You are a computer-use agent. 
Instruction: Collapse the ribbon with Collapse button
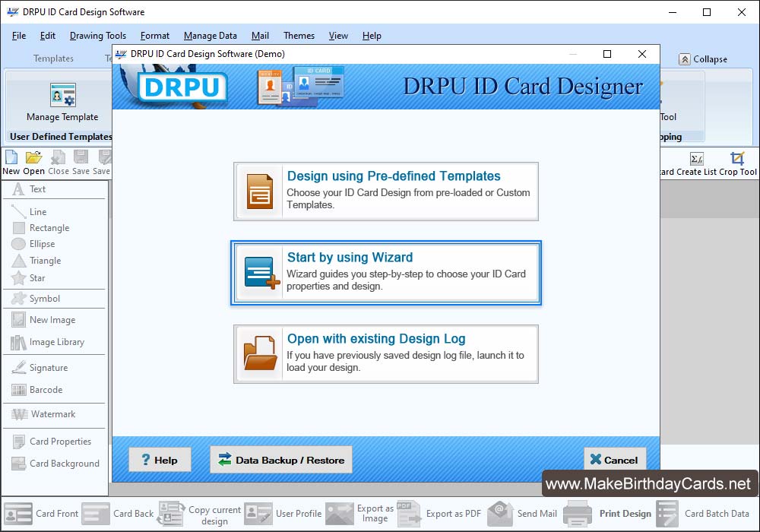pyautogui.click(x=703, y=59)
